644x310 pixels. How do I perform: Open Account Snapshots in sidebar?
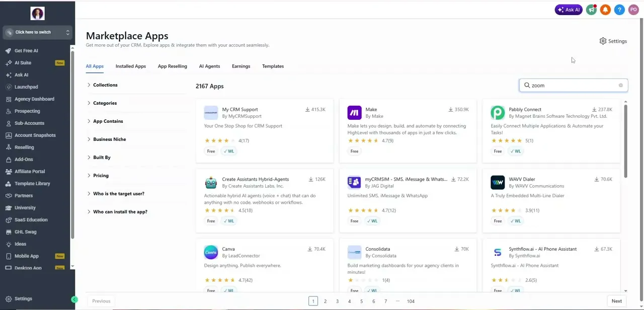click(x=35, y=135)
